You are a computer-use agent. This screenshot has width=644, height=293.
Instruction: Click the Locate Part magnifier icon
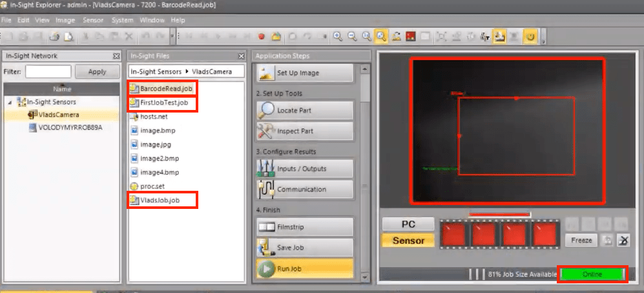click(x=266, y=110)
